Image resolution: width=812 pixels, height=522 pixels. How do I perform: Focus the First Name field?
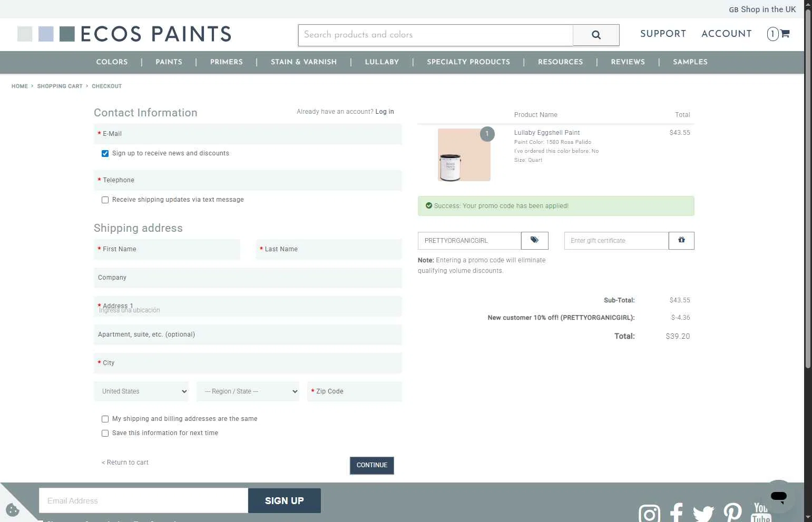click(167, 249)
